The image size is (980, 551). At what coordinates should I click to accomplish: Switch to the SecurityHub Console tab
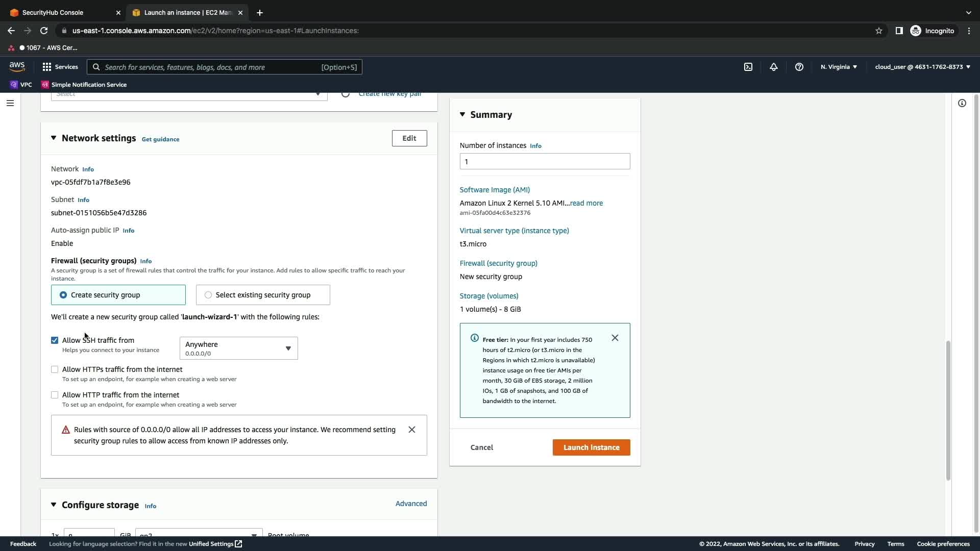(53, 12)
